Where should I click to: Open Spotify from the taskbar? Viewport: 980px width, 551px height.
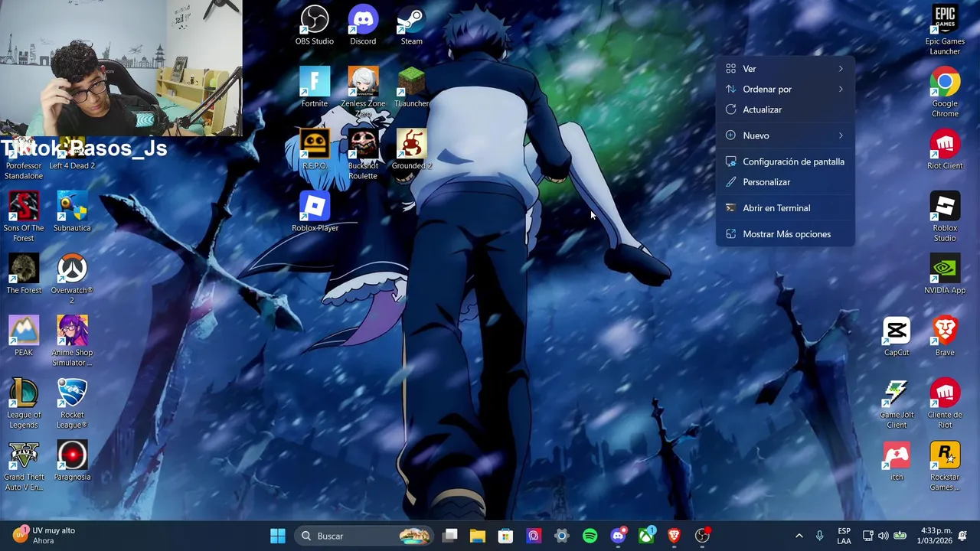pos(590,536)
